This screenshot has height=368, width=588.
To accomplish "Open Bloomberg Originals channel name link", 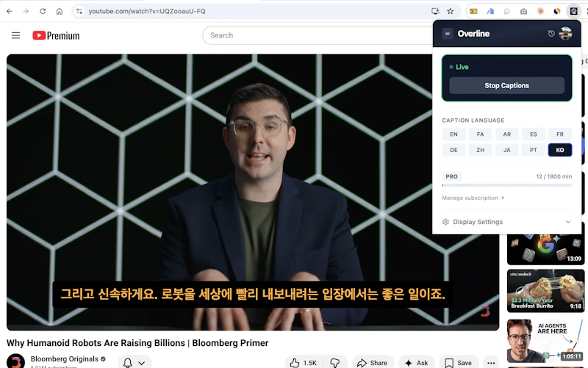I will click(x=64, y=358).
